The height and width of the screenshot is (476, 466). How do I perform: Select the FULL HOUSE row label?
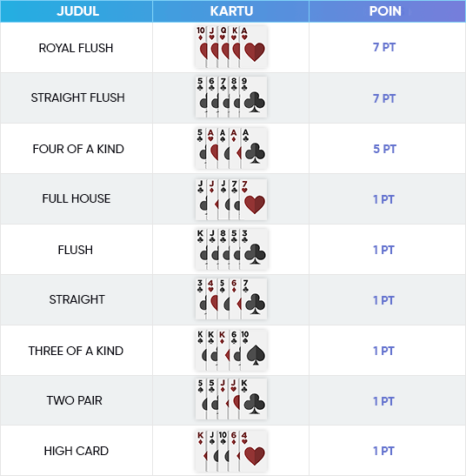(77, 198)
